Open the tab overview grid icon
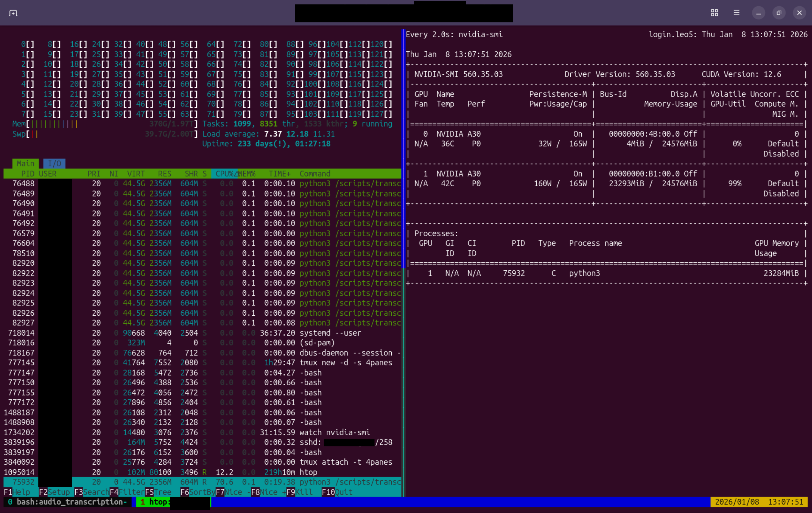 [714, 13]
